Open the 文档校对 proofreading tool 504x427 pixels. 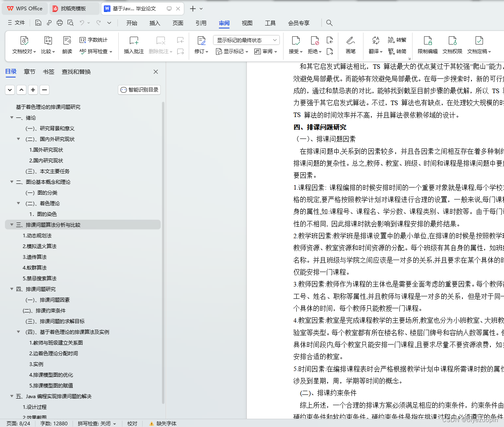[24, 45]
